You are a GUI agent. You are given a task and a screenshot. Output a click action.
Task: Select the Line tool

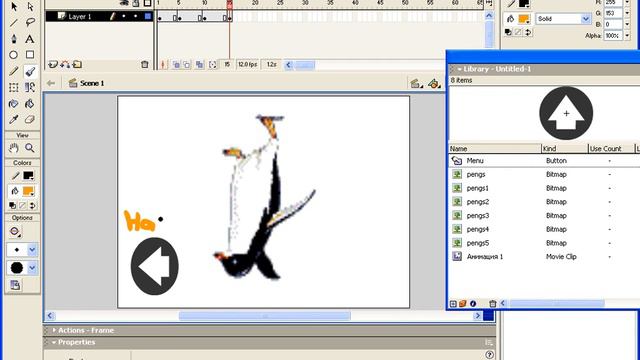coord(14,22)
